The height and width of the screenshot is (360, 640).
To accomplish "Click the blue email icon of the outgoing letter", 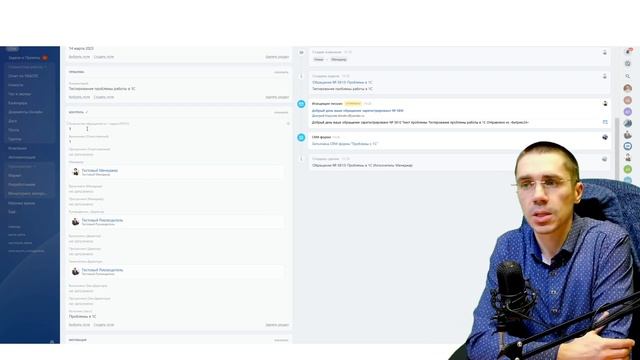I will pos(301,104).
